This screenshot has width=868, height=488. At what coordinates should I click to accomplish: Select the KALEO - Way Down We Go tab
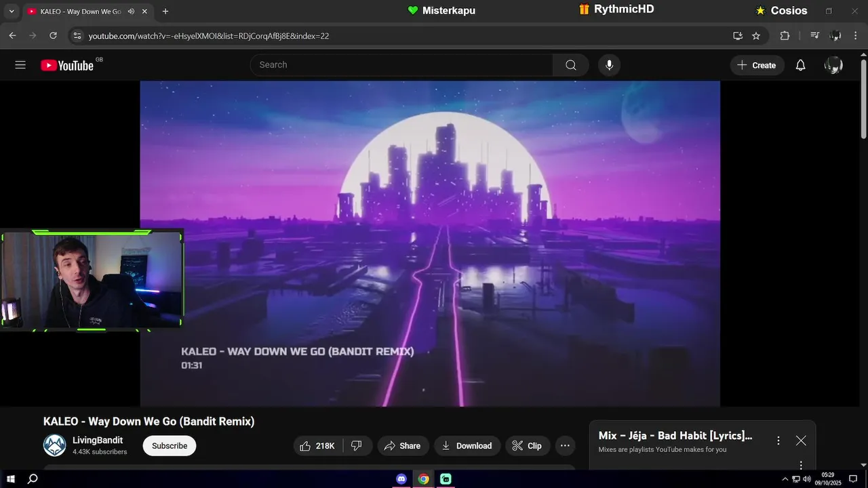[x=80, y=12]
